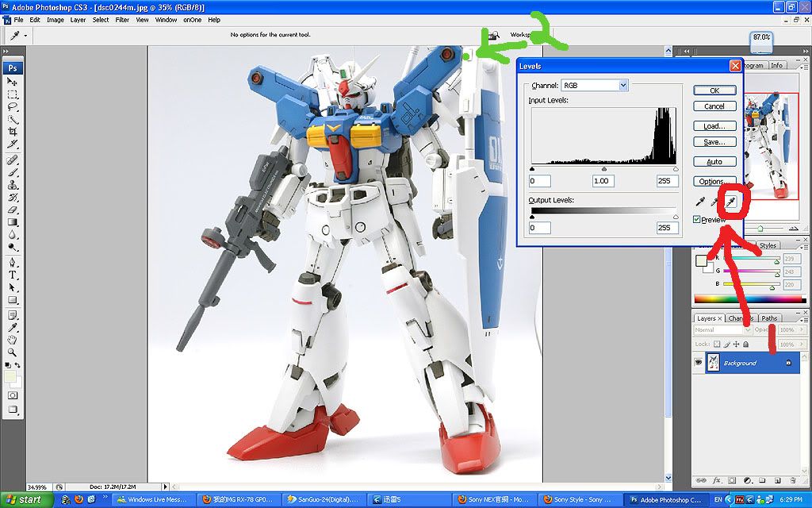Switch to the Info tab
Viewport: 812px width, 508px height.
pyautogui.click(x=777, y=65)
